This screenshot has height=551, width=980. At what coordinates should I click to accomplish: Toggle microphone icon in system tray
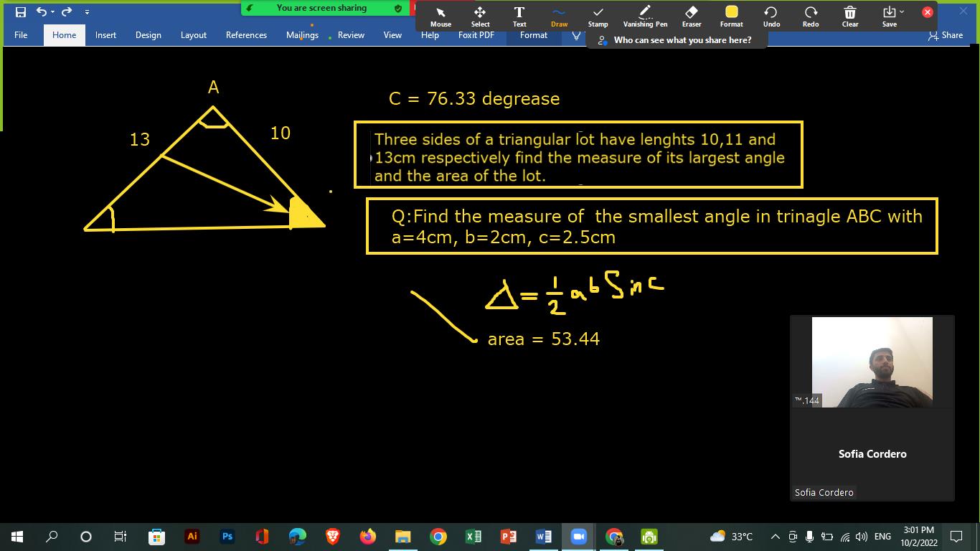pyautogui.click(x=809, y=537)
